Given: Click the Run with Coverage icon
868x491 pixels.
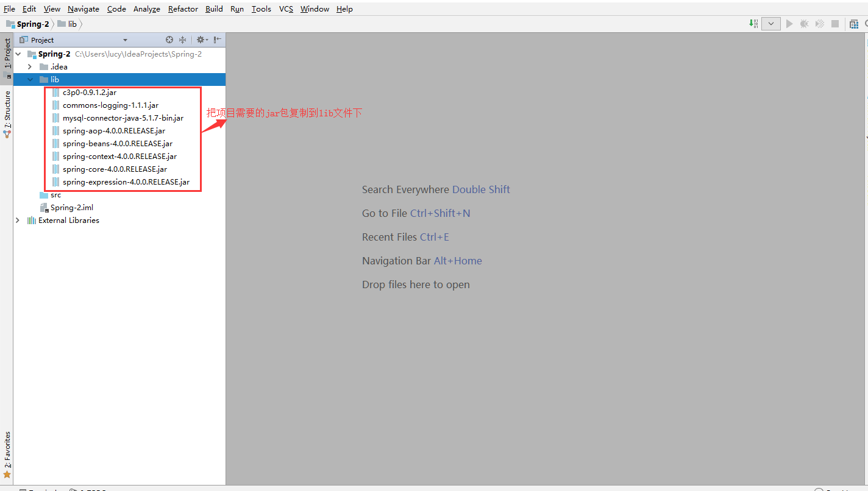Looking at the screenshot, I should point(820,24).
